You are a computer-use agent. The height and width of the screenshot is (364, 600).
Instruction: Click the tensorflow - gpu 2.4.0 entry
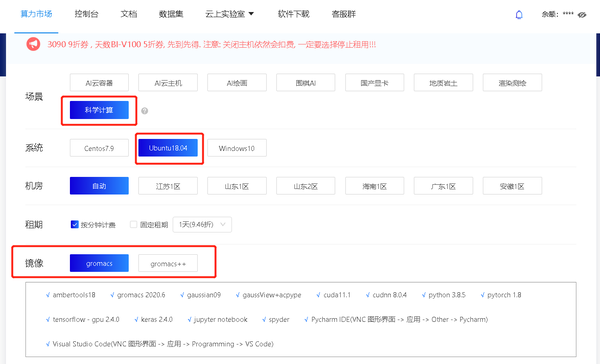[83, 319]
